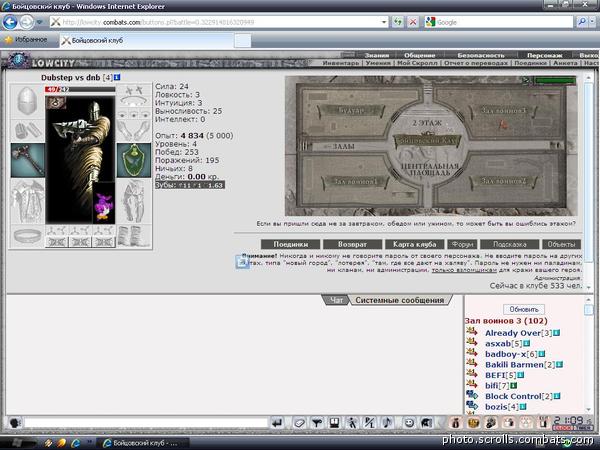Screen dimensions: 600x450
Task: Open the belt equipment slot
Action: click(28, 236)
